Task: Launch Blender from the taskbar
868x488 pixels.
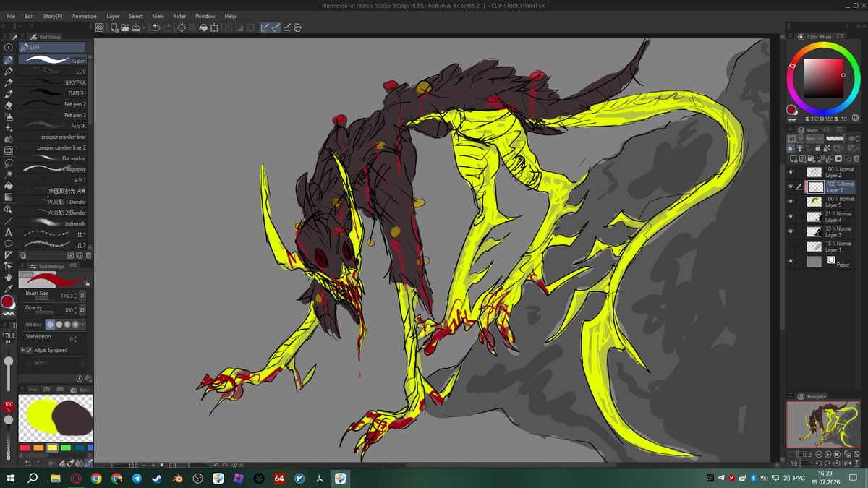Action: (177, 479)
